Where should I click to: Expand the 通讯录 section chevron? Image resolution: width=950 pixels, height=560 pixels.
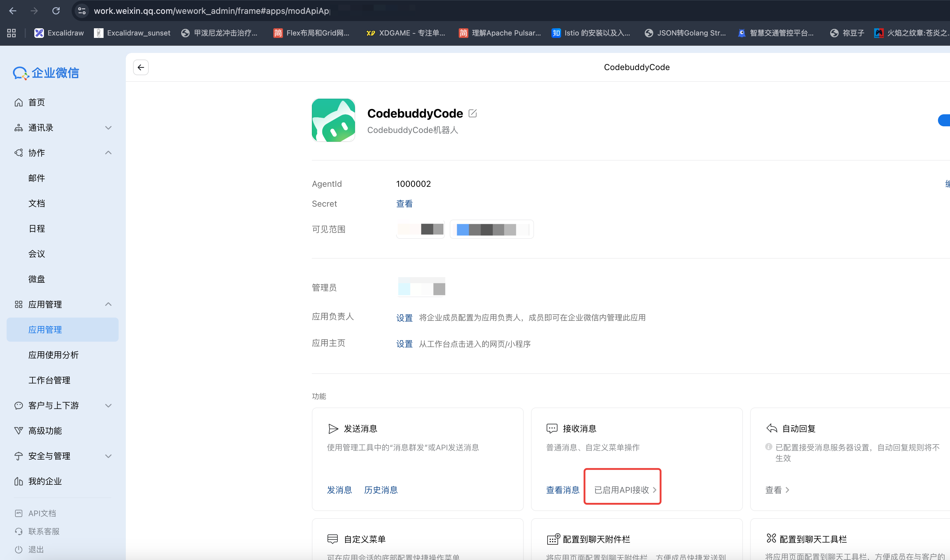(x=108, y=128)
